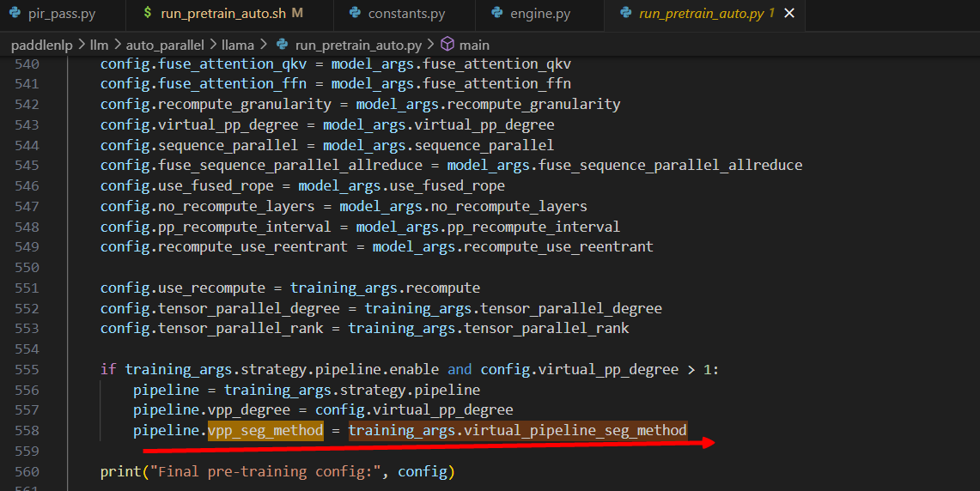Click model_args.fuse_sequence_parallel_allreduce on line 545
Image resolution: width=980 pixels, height=491 pixels.
coord(624,165)
